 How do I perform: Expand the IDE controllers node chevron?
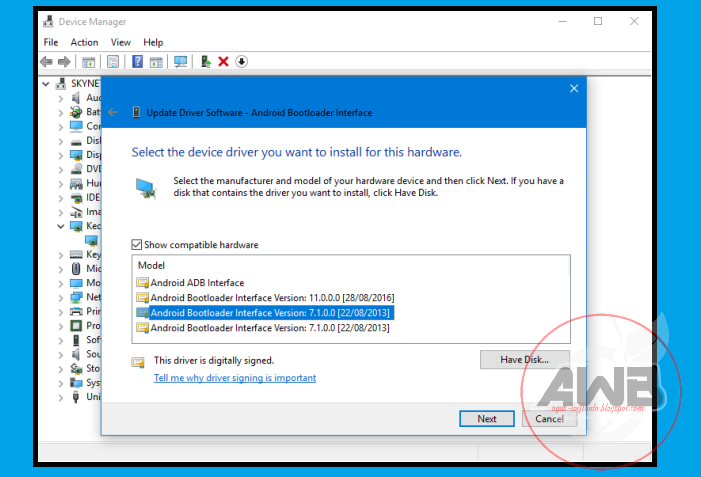pos(61,198)
